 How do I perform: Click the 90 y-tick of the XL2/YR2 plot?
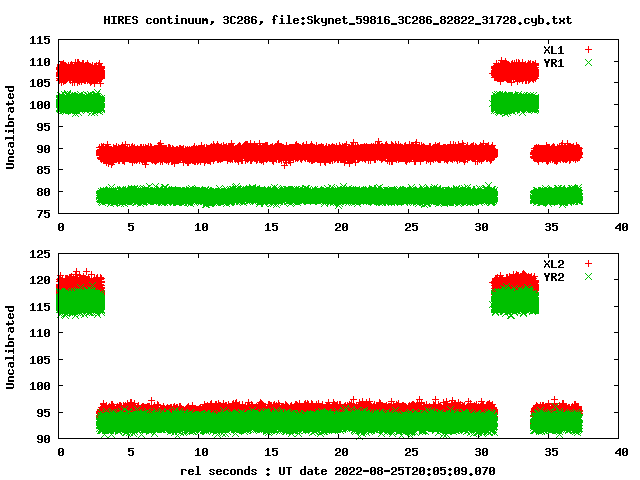coord(43,439)
